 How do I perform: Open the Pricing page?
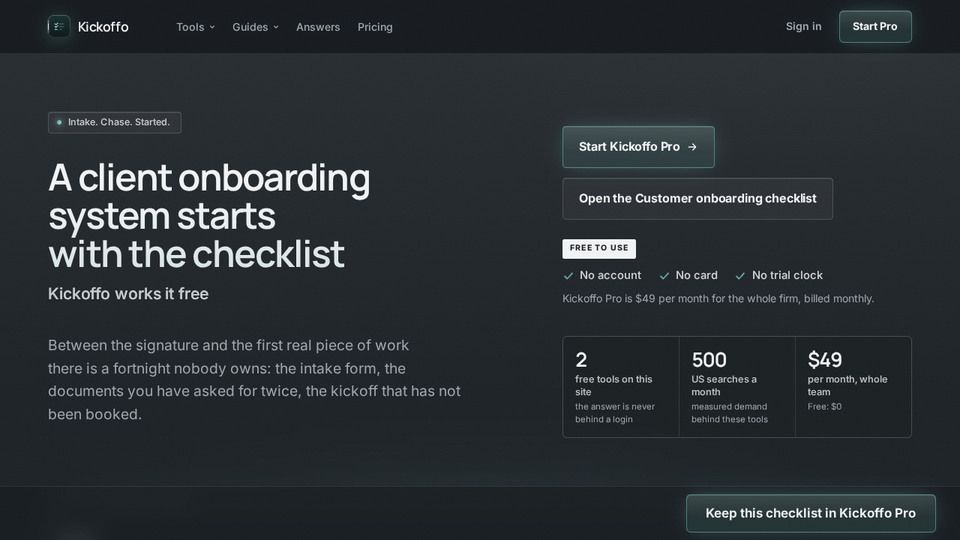pos(375,27)
